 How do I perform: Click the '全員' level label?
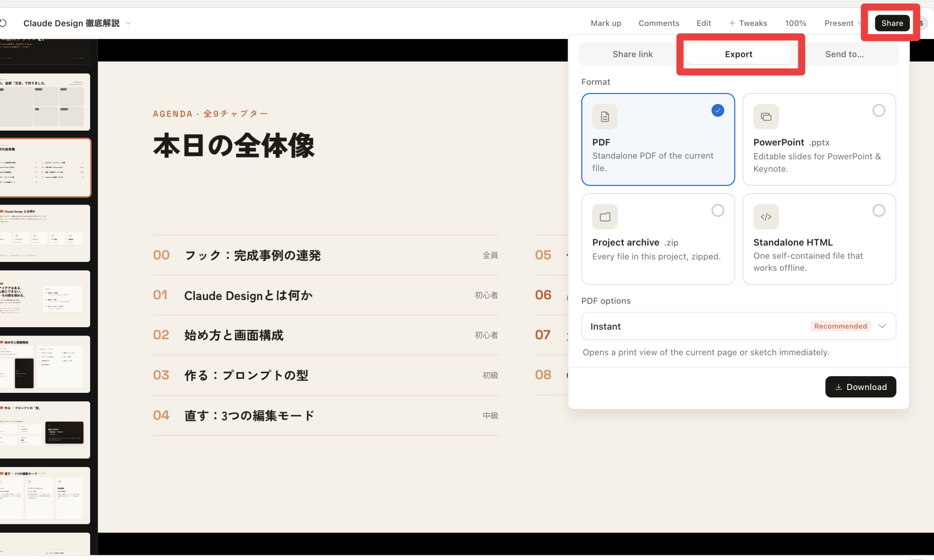490,255
